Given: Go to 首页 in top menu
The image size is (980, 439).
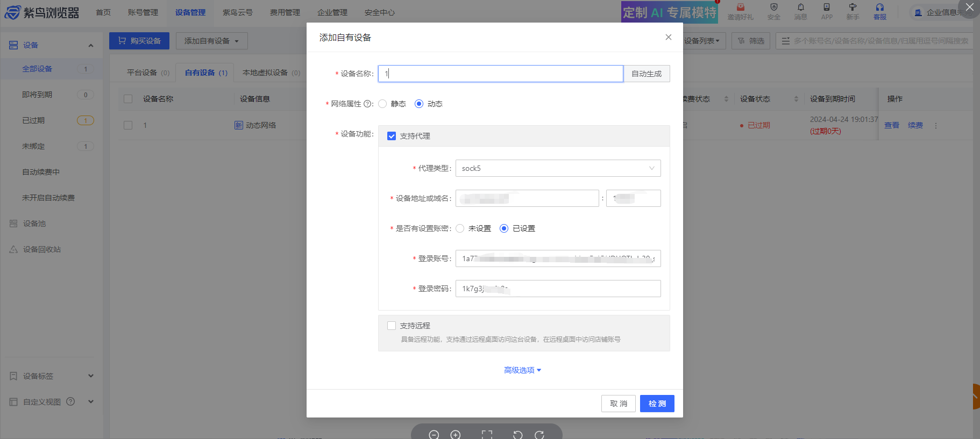Looking at the screenshot, I should coord(103,12).
